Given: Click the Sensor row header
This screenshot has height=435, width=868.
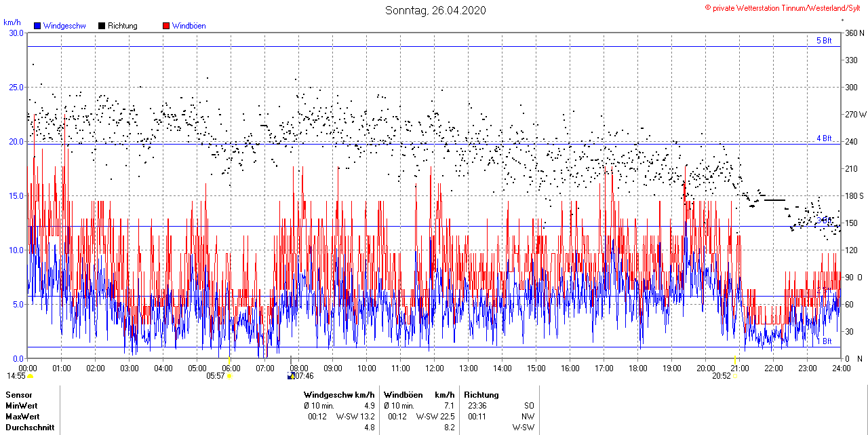Looking at the screenshot, I should click(x=18, y=395).
